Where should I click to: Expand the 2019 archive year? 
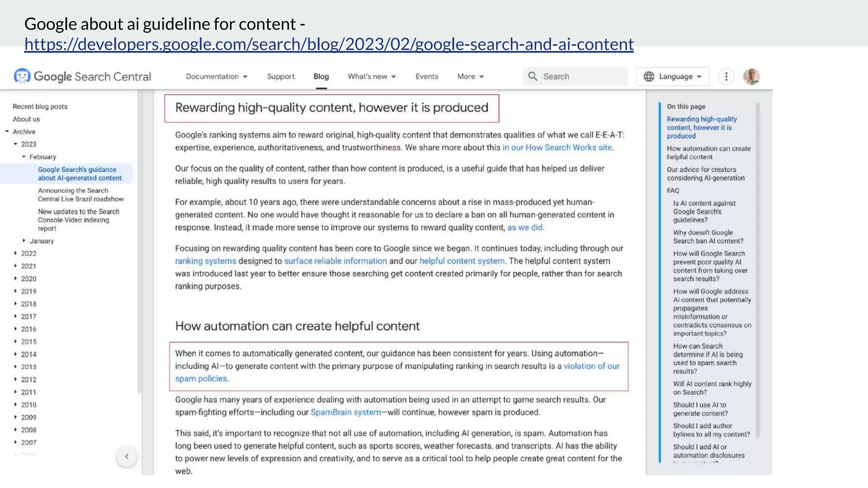pyautogui.click(x=16, y=291)
